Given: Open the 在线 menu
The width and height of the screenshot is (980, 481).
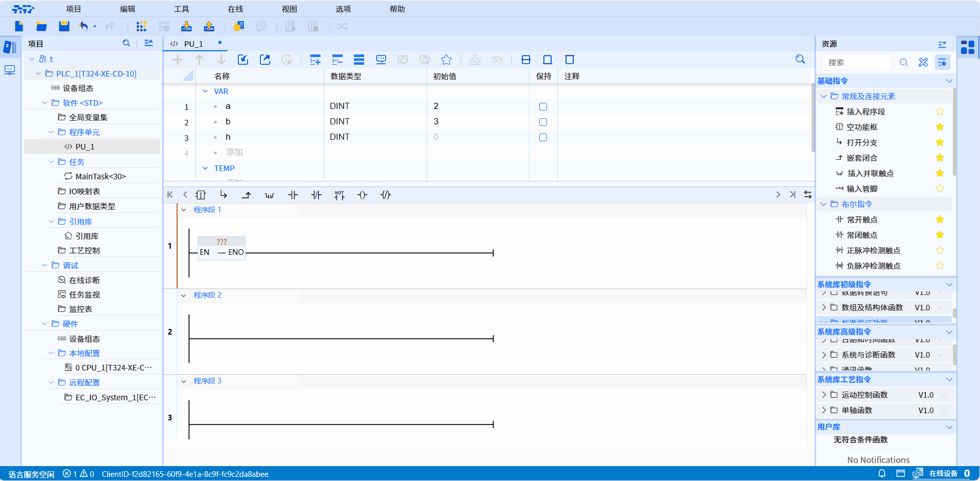Looking at the screenshot, I should [235, 9].
